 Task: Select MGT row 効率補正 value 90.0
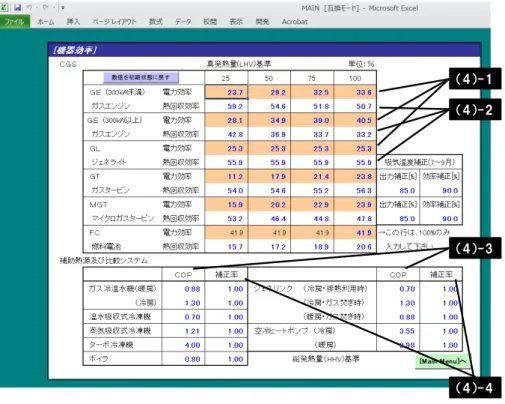coord(441,219)
